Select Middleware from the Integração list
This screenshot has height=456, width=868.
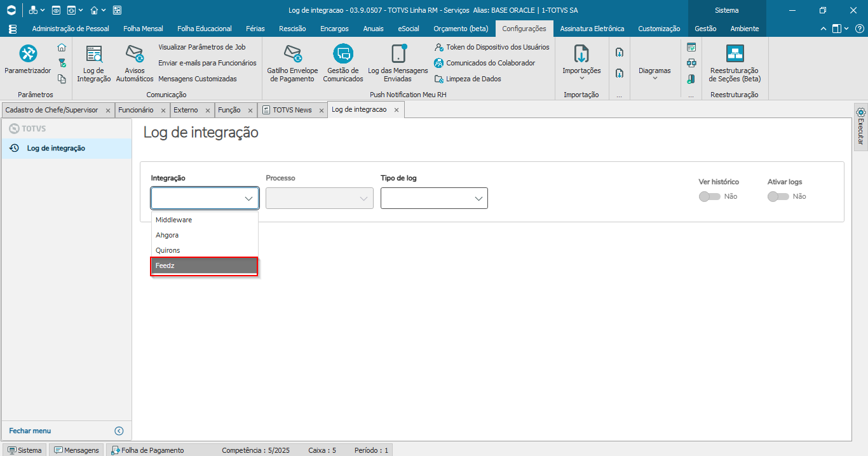[x=205, y=220]
